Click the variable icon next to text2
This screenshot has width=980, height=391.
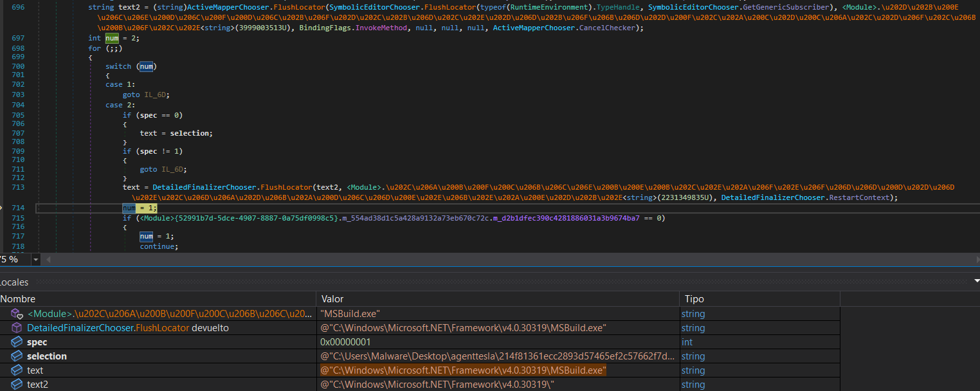point(17,385)
